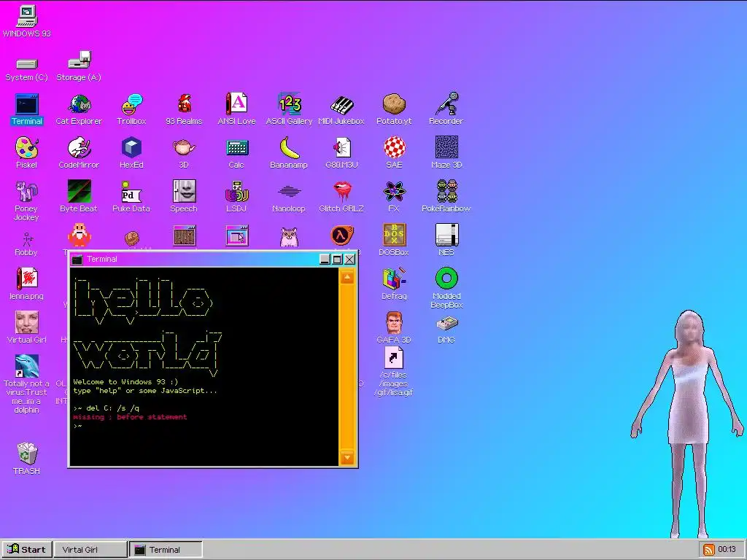Launch the Virtual Girl desktop icon
This screenshot has width=747, height=560.
point(27,327)
